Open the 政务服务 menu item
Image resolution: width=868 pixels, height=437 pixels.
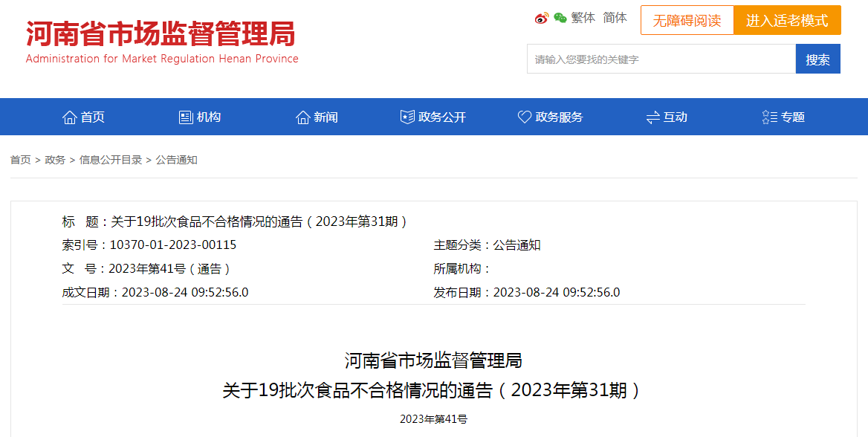(559, 117)
